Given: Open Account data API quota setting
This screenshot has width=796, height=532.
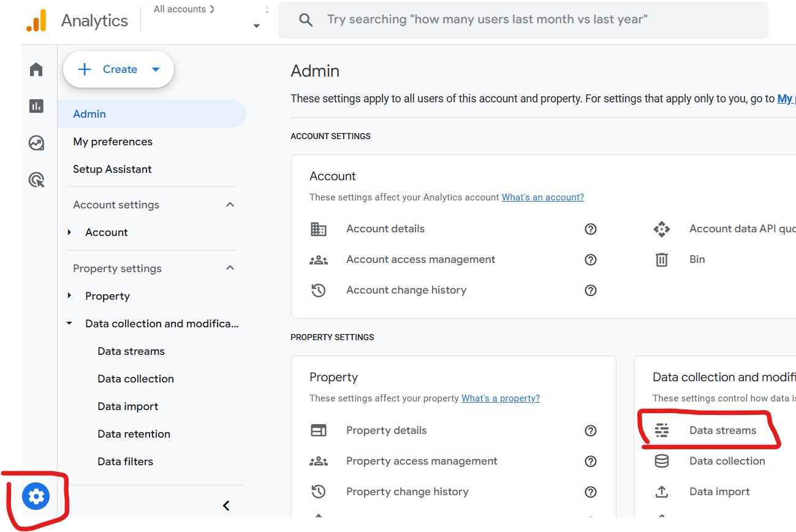Looking at the screenshot, I should 743,229.
